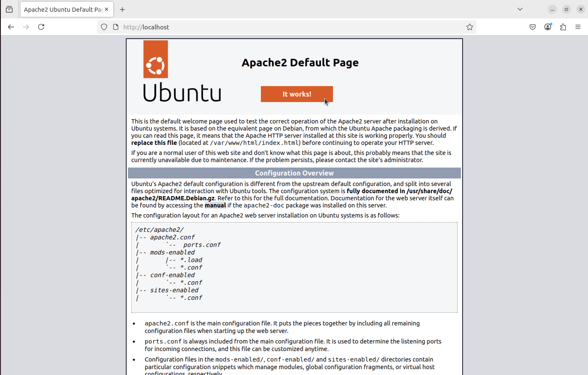Click the site information page icon
Viewport: 588px width, 375px height.
116,27
